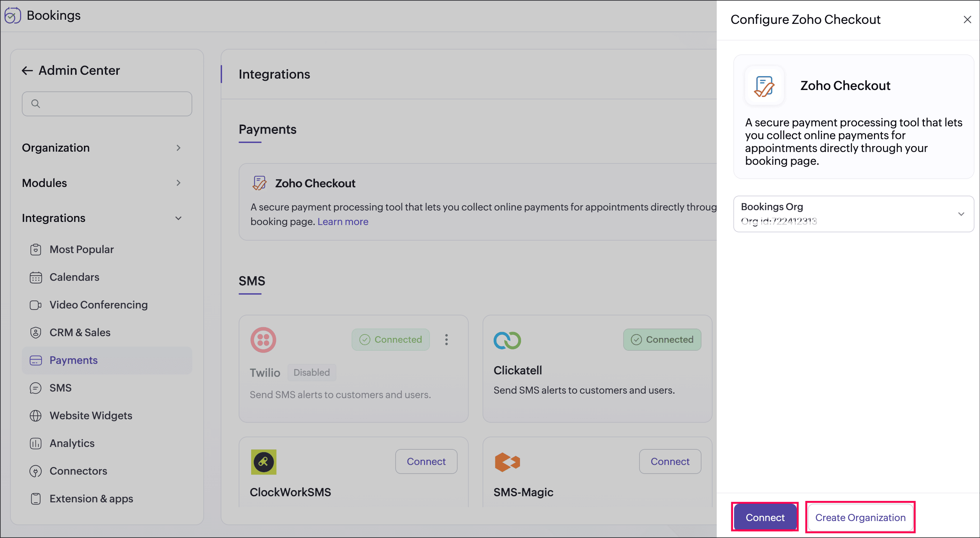
Task: Open Calendars in the sidebar
Action: click(74, 277)
